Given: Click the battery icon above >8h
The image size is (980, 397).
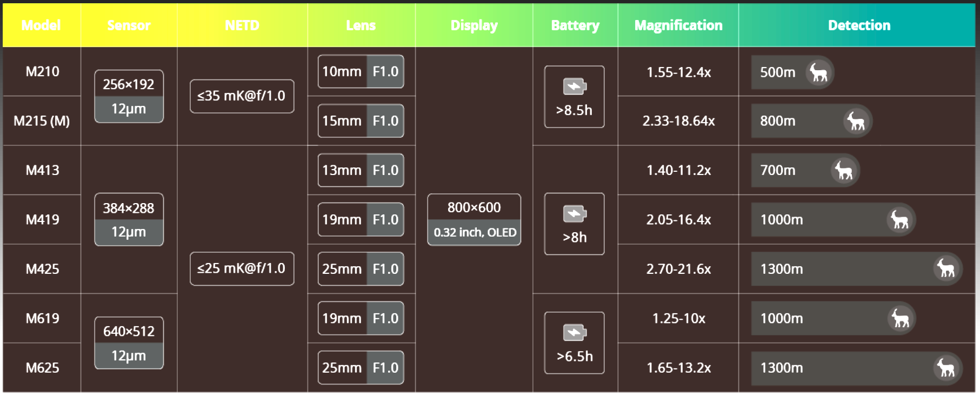Looking at the screenshot, I should tap(575, 214).
